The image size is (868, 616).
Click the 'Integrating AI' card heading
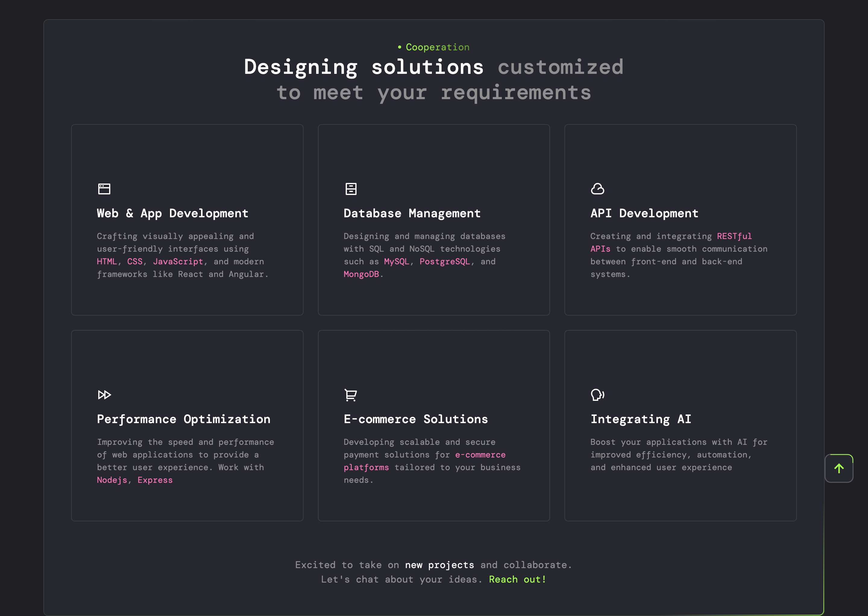coord(641,419)
